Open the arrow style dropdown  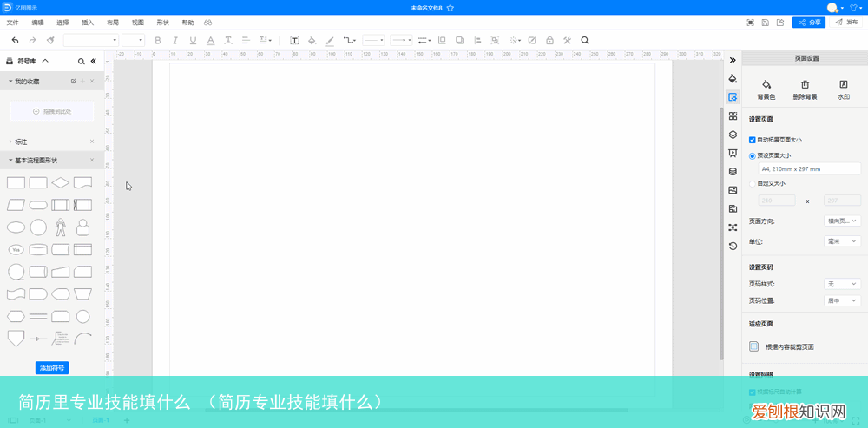point(401,40)
